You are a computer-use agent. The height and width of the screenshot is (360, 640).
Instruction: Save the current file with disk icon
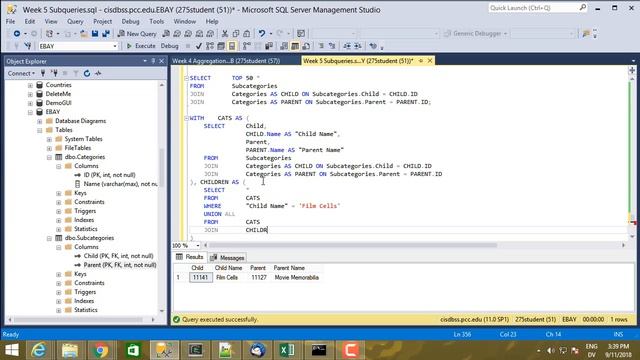[x=95, y=33]
